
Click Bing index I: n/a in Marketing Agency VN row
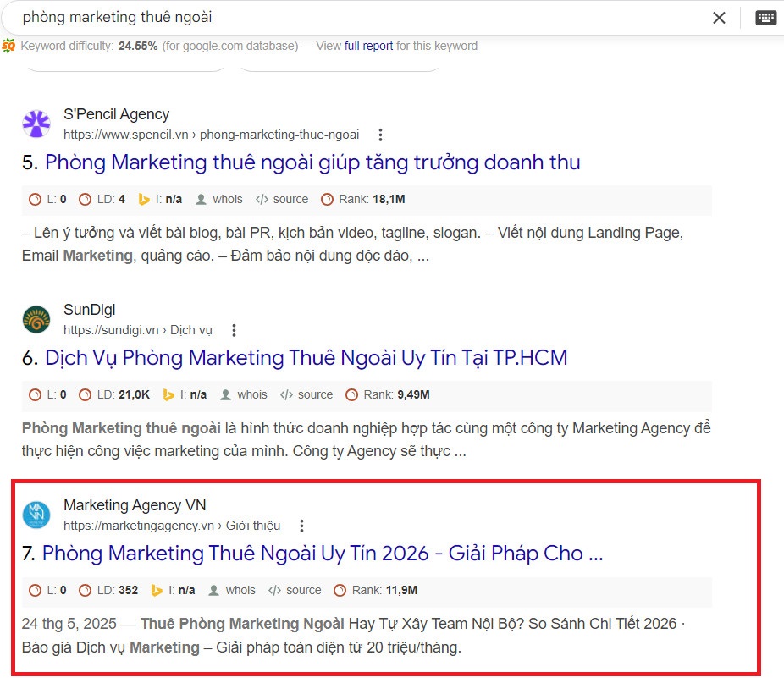click(x=173, y=591)
